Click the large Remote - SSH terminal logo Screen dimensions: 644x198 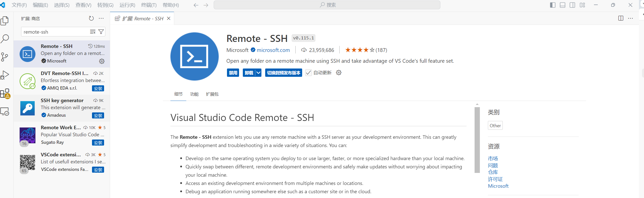194,56
